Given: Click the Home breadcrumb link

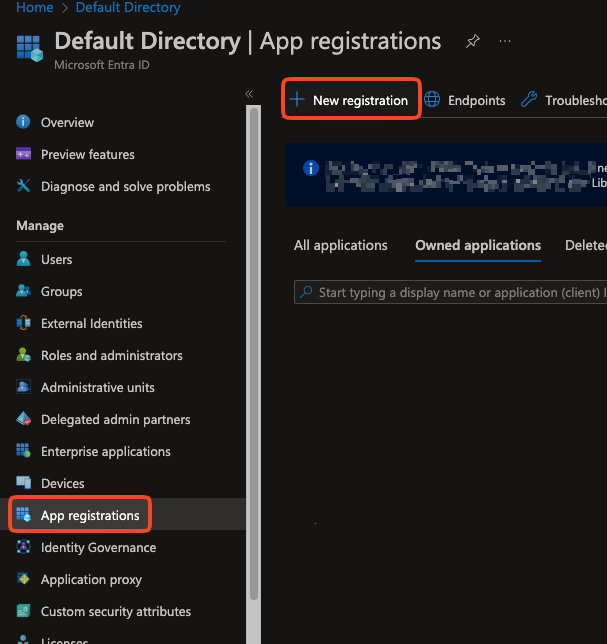Looking at the screenshot, I should [34, 7].
